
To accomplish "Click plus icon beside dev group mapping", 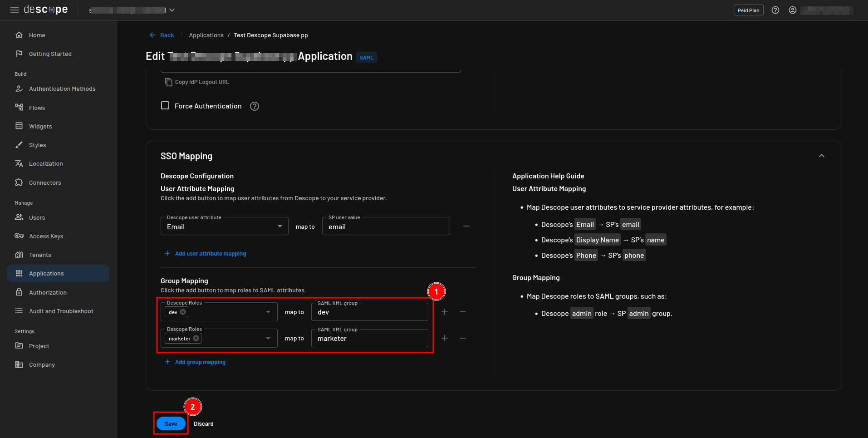I will (445, 312).
